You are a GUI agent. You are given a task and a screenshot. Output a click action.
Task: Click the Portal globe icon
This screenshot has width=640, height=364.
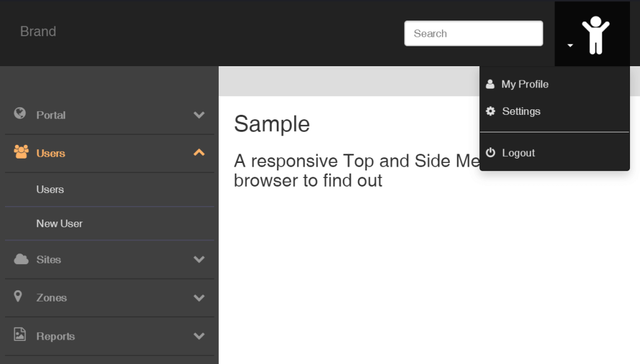[x=19, y=115]
